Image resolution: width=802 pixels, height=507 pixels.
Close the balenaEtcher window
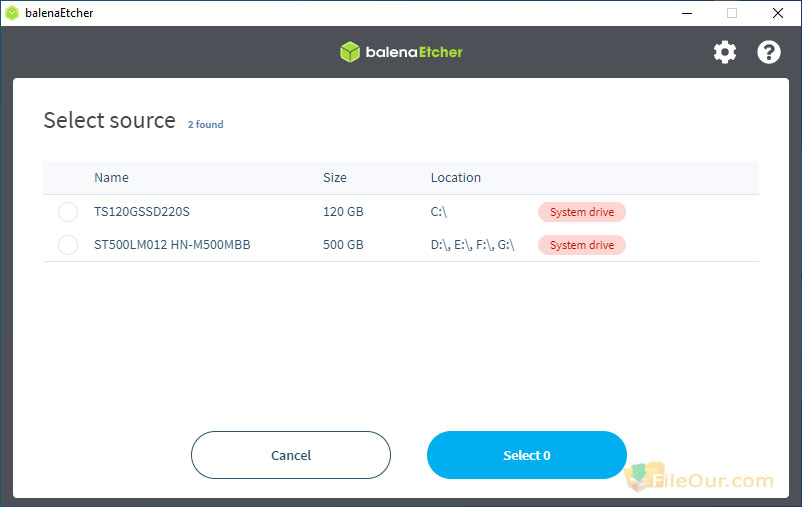point(778,13)
